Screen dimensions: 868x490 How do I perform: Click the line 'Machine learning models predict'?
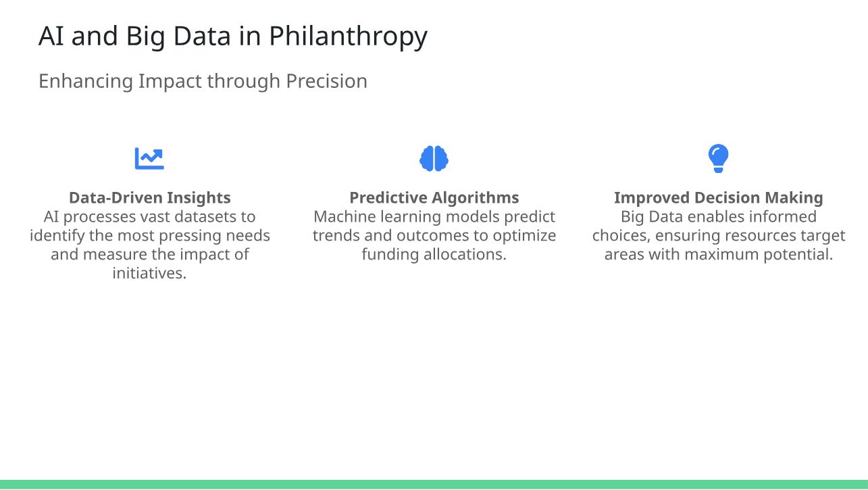pos(434,217)
